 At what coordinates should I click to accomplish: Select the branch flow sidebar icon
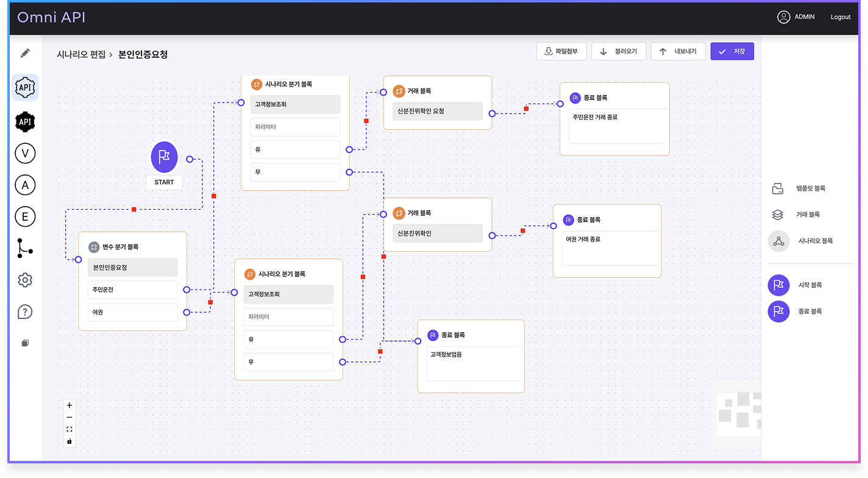click(25, 248)
